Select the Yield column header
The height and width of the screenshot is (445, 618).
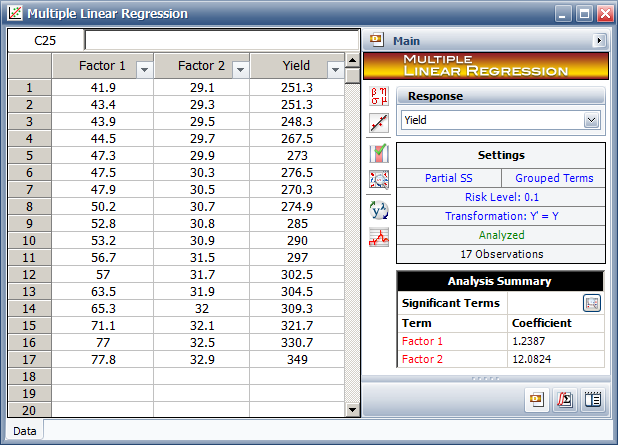[297, 65]
